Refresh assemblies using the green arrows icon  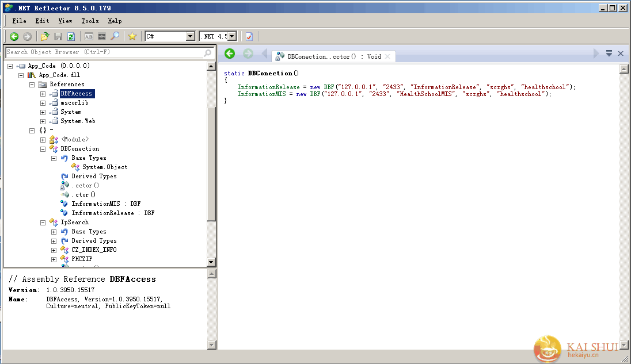71,37
